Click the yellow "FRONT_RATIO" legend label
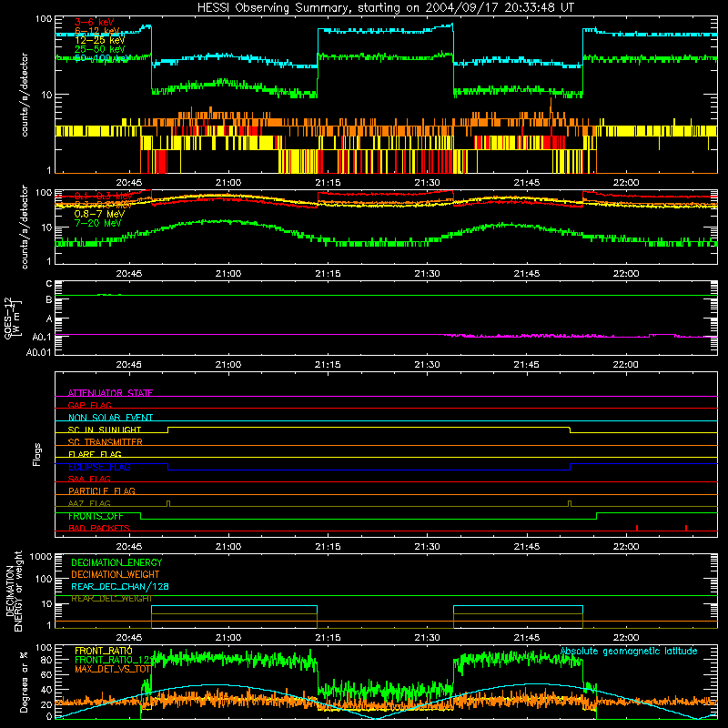 click(104, 651)
